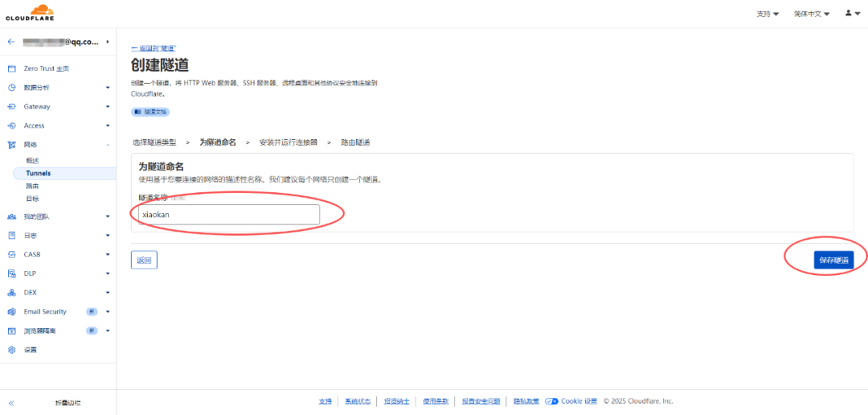Expand the Access menu arrow
Screen dimensions: 868x415
coord(108,125)
